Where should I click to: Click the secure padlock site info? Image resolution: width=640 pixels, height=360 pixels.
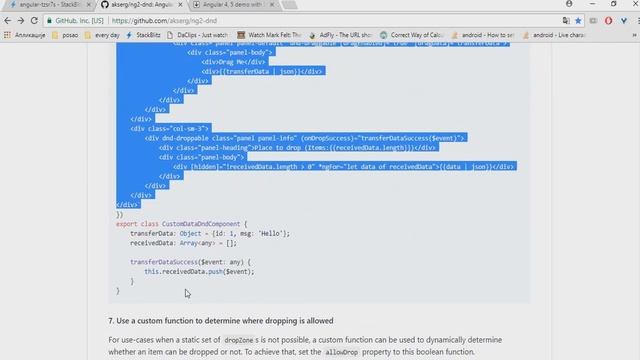click(x=49, y=20)
